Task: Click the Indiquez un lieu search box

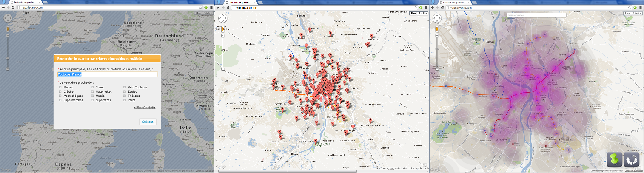Action: point(537,15)
